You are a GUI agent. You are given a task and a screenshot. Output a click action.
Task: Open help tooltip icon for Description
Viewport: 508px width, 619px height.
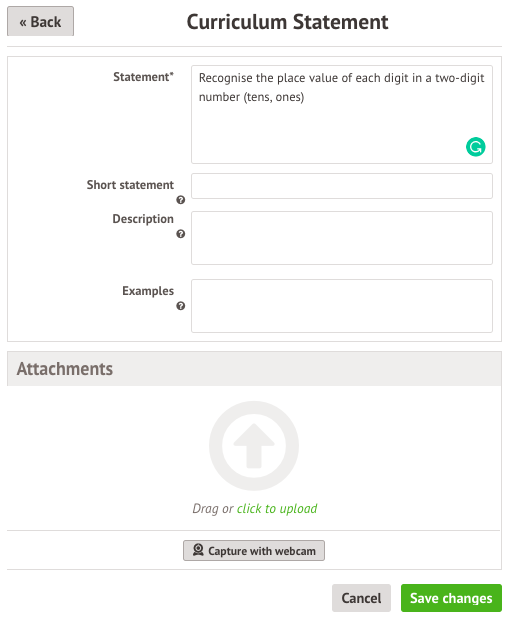[x=180, y=234]
